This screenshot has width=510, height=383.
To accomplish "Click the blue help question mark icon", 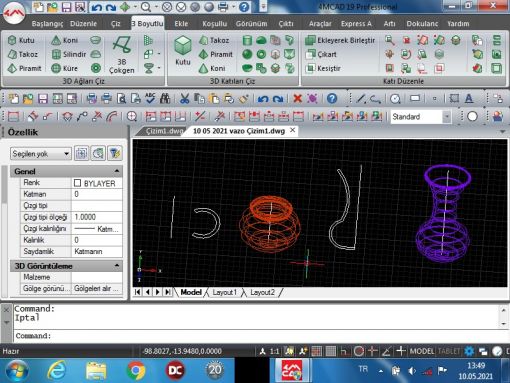I will coord(332,98).
